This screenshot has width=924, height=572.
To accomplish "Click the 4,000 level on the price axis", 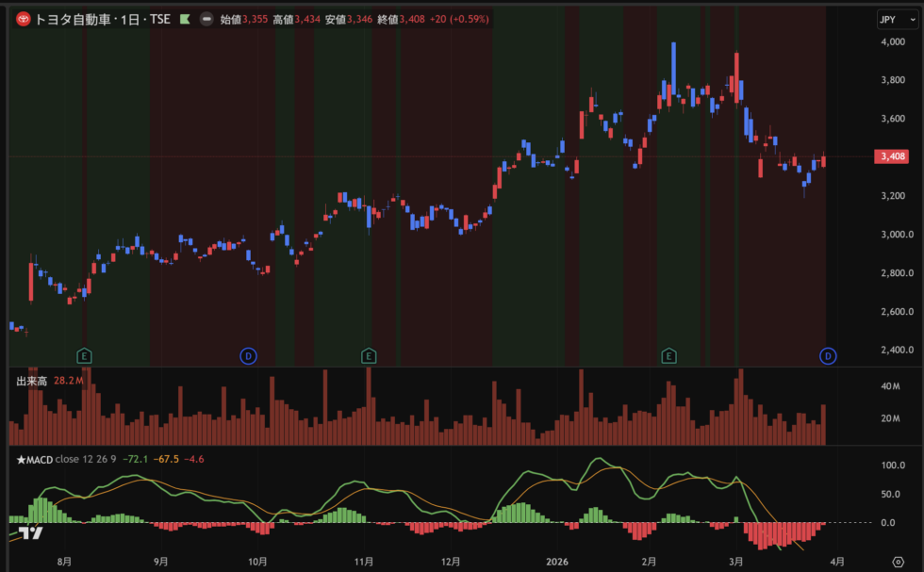I will (892, 42).
